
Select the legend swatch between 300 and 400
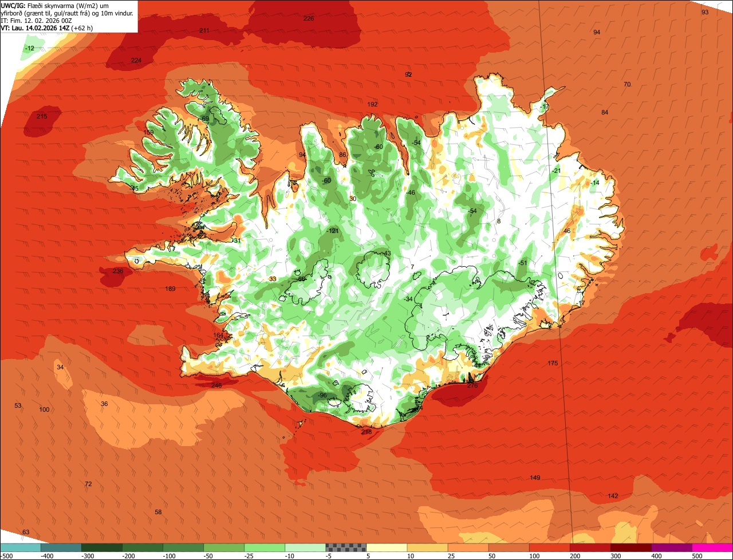click(x=631, y=548)
